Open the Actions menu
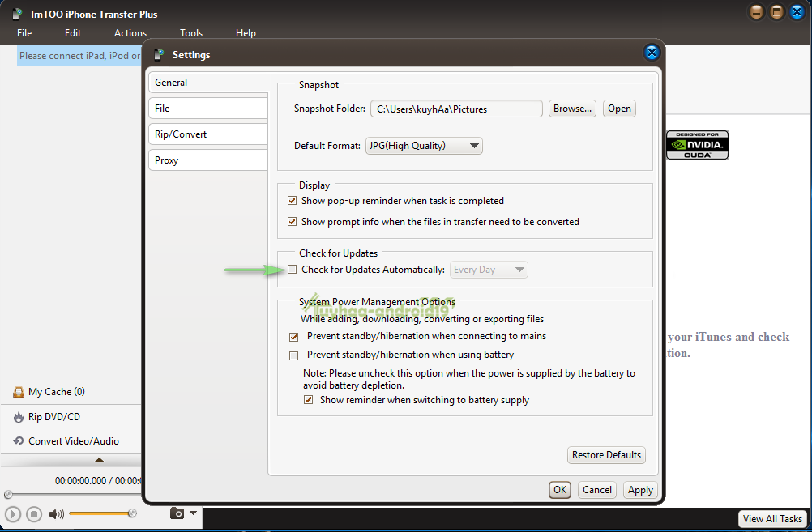Viewport: 812px width, 532px height. (x=130, y=32)
